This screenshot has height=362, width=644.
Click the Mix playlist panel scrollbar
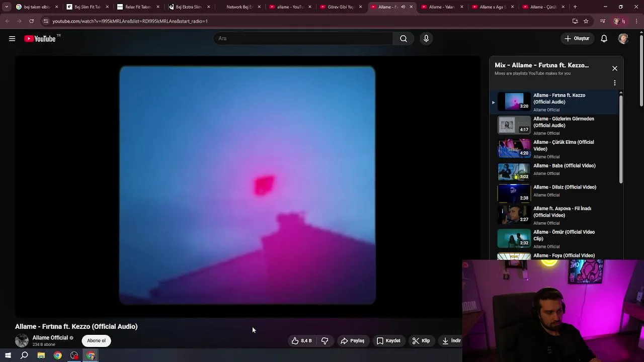pos(621,139)
